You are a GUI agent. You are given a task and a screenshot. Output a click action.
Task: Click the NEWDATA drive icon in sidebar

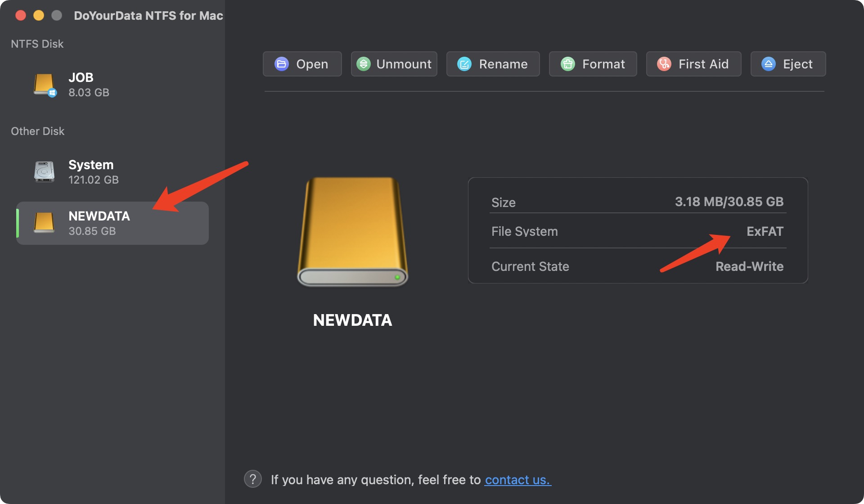[x=44, y=222]
